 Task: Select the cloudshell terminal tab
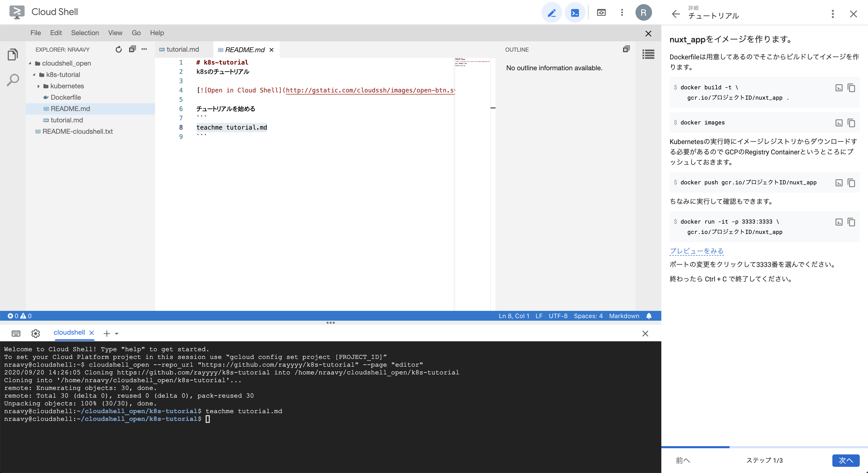click(x=69, y=333)
